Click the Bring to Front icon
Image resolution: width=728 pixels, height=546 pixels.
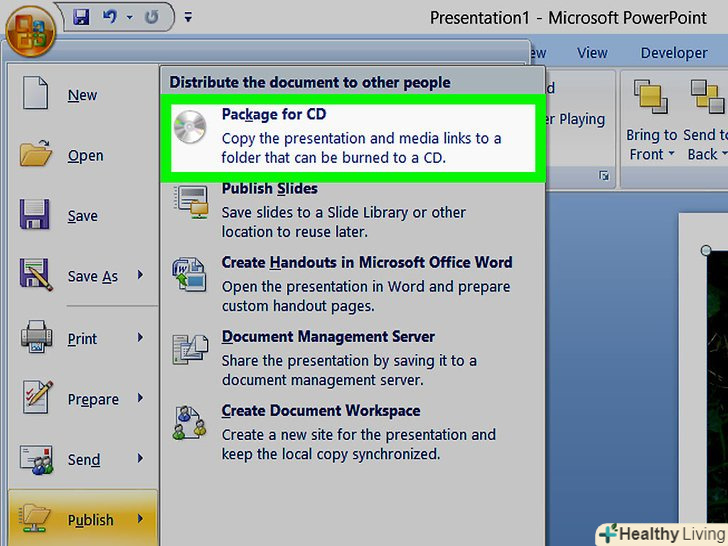pyautogui.click(x=650, y=96)
